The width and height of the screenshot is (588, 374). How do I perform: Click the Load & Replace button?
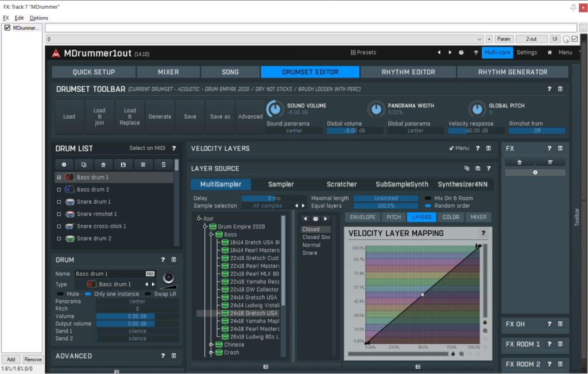coord(130,116)
